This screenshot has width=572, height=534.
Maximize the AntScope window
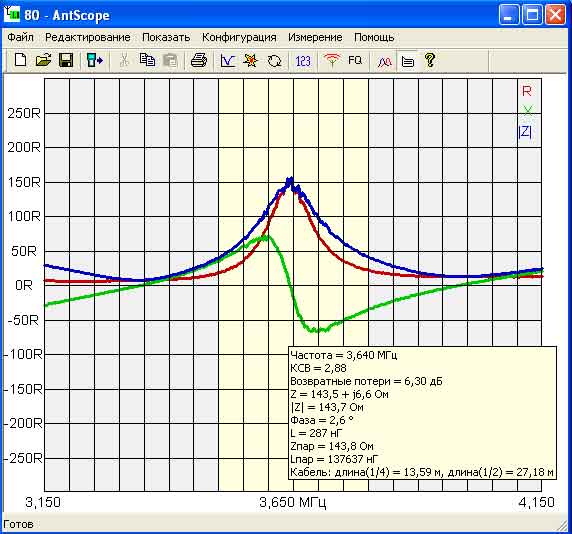532,15
